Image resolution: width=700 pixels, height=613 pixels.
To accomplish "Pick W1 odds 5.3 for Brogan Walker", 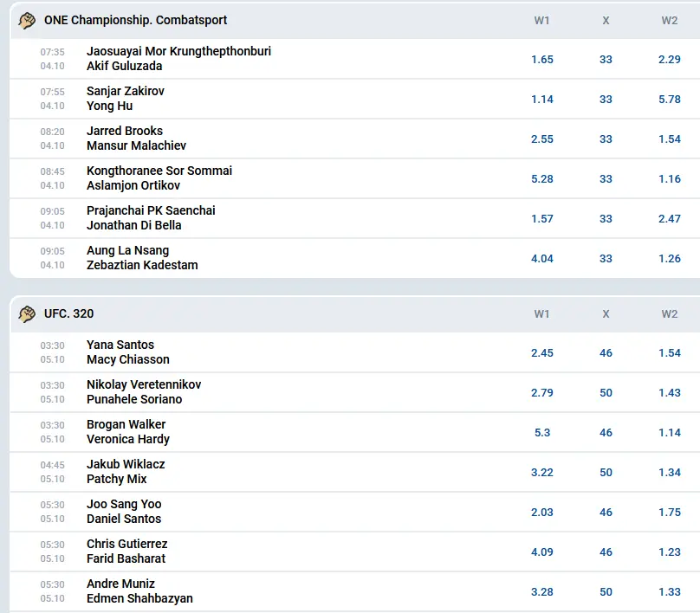I will [542, 433].
